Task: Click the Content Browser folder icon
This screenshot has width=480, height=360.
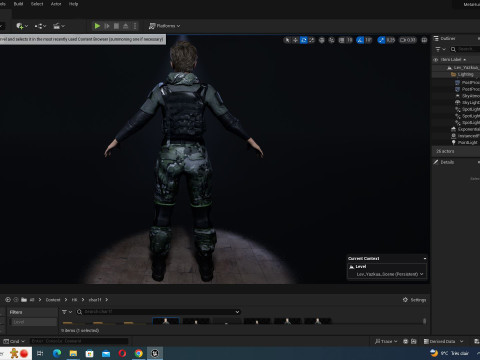Action: [x=24, y=300]
